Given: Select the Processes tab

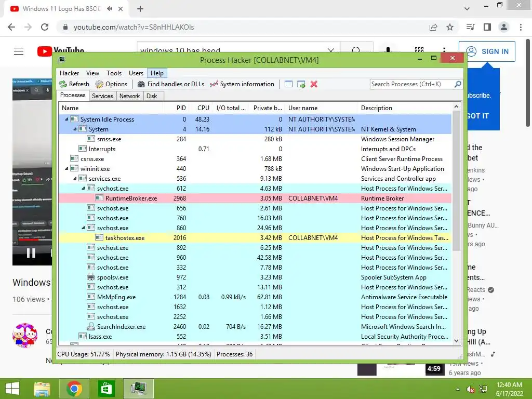Looking at the screenshot, I should (73, 96).
